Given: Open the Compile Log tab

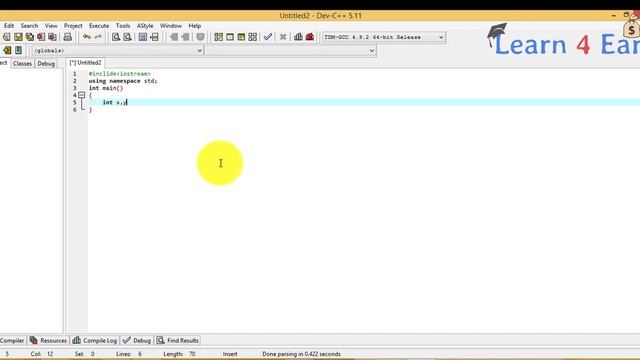Looking at the screenshot, I should pos(95,340).
